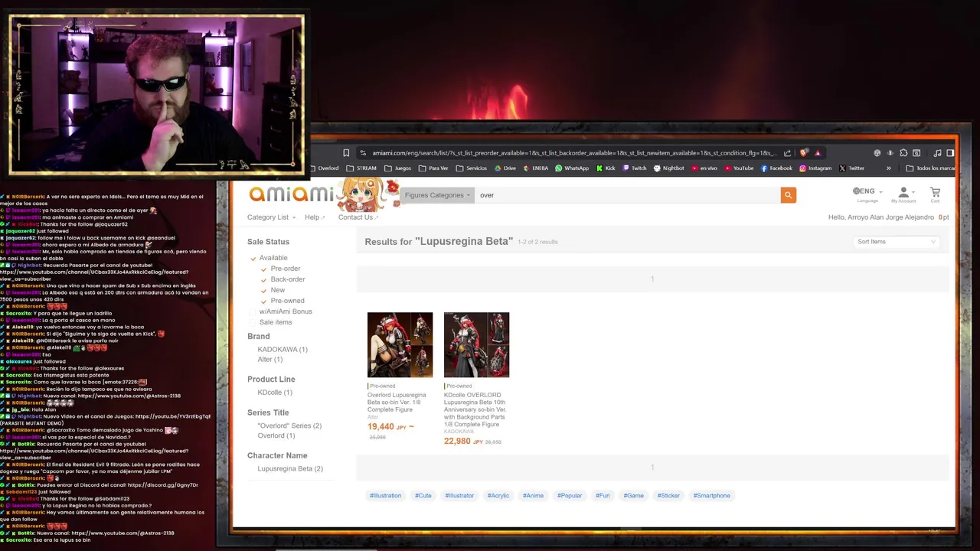Open the 'en vivo' bookmark
The height and width of the screenshot is (551, 980).
pos(704,168)
